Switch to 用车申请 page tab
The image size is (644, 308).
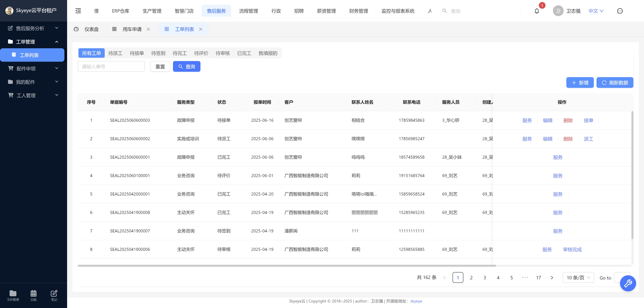132,29
